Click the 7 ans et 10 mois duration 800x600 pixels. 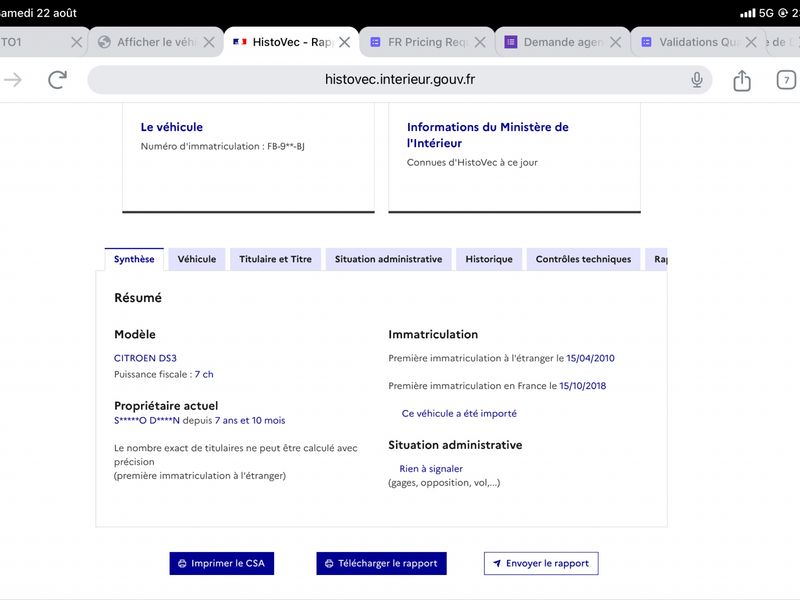click(x=250, y=420)
